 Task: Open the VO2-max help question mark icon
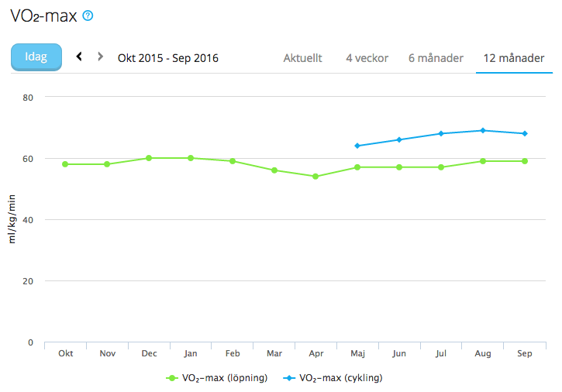pyautogui.click(x=88, y=15)
